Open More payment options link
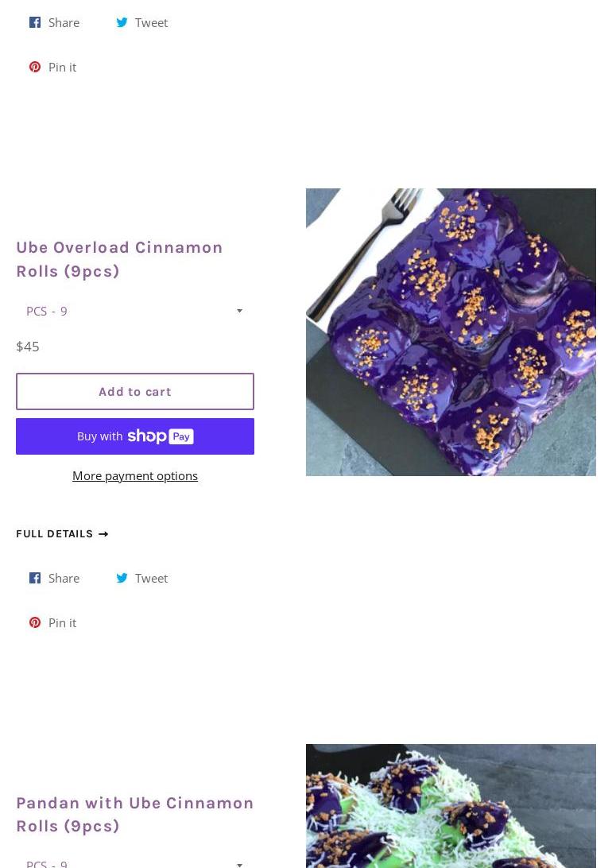612x868 pixels. point(135,476)
